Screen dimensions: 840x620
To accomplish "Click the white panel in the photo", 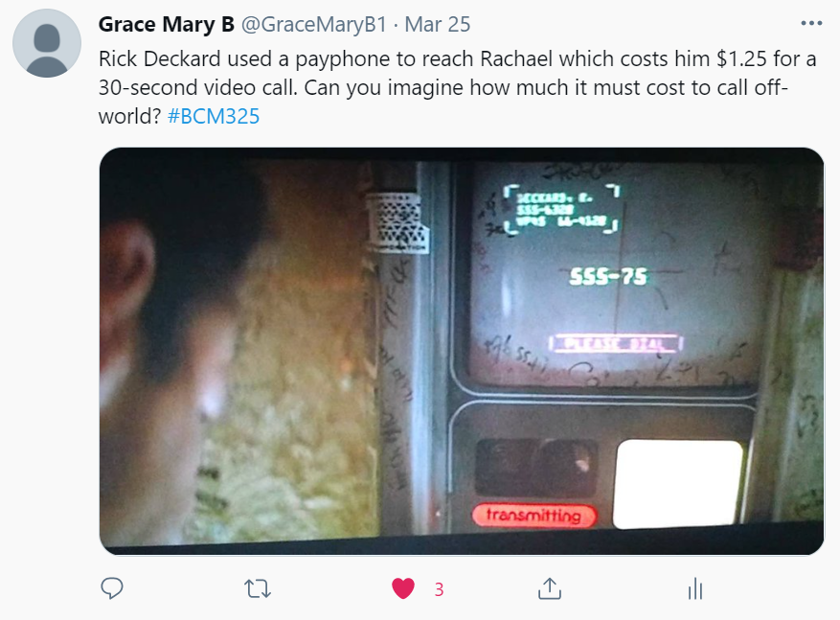I will click(678, 484).
